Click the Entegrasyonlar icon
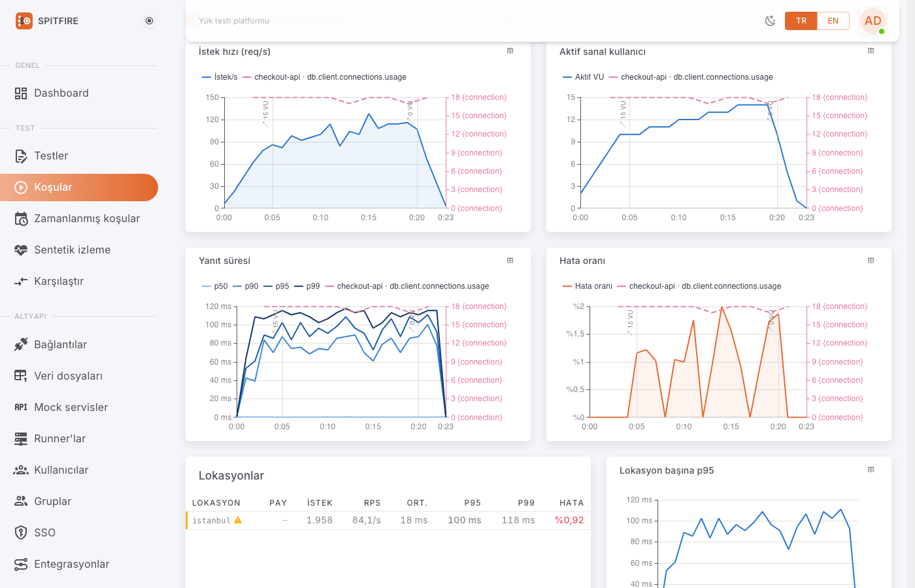This screenshot has width=915, height=588. tap(21, 564)
